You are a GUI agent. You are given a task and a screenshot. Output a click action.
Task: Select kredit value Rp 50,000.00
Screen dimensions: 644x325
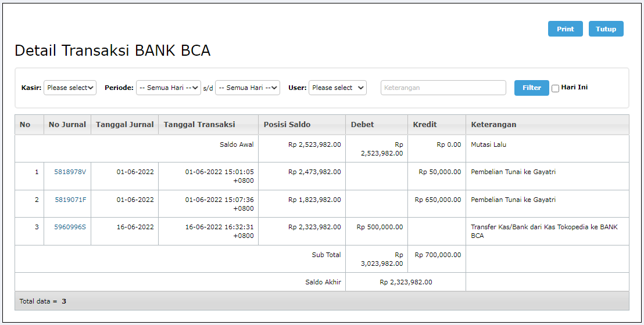pyautogui.click(x=440, y=172)
